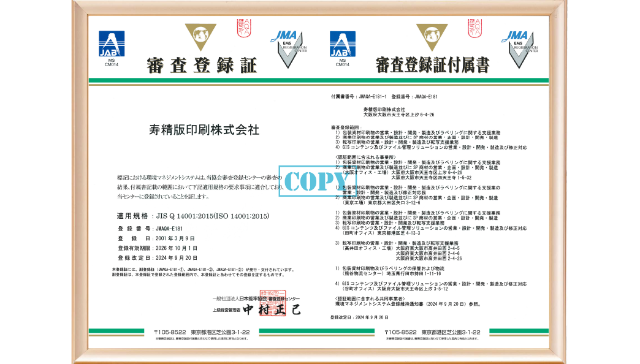Image resolution: width=640 pixels, height=364 pixels.
Task: Click the 審査登録証 heading
Action: [x=202, y=66]
